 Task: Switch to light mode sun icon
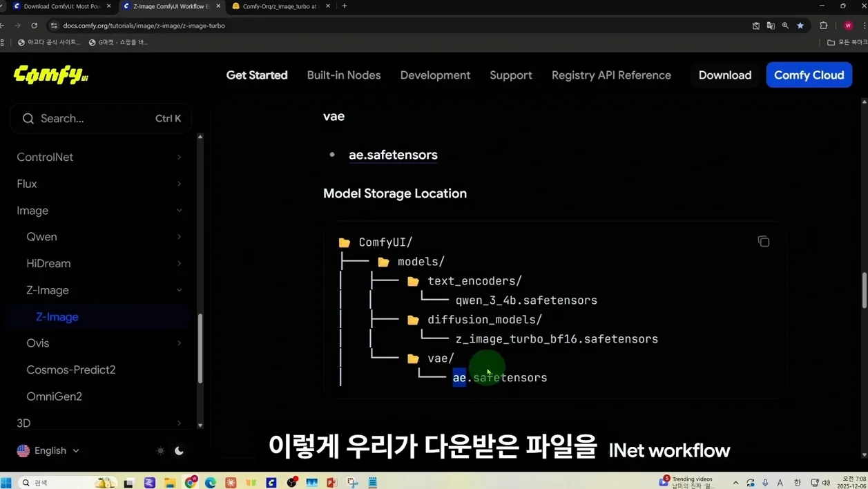tap(160, 450)
